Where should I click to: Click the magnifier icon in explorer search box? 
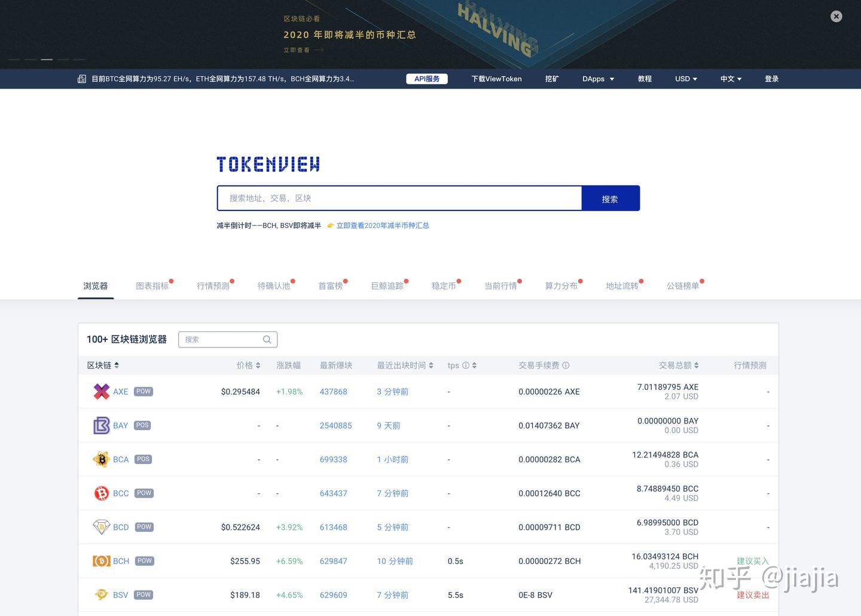267,339
